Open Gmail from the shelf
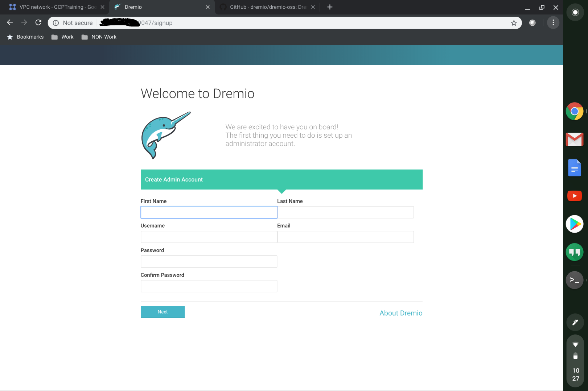The width and height of the screenshot is (588, 391). (575, 140)
